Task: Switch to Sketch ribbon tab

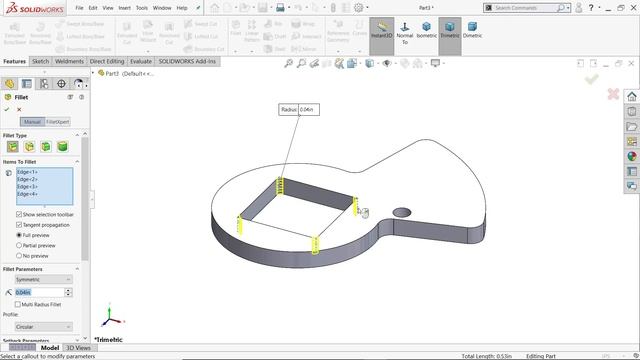Action: (40, 61)
